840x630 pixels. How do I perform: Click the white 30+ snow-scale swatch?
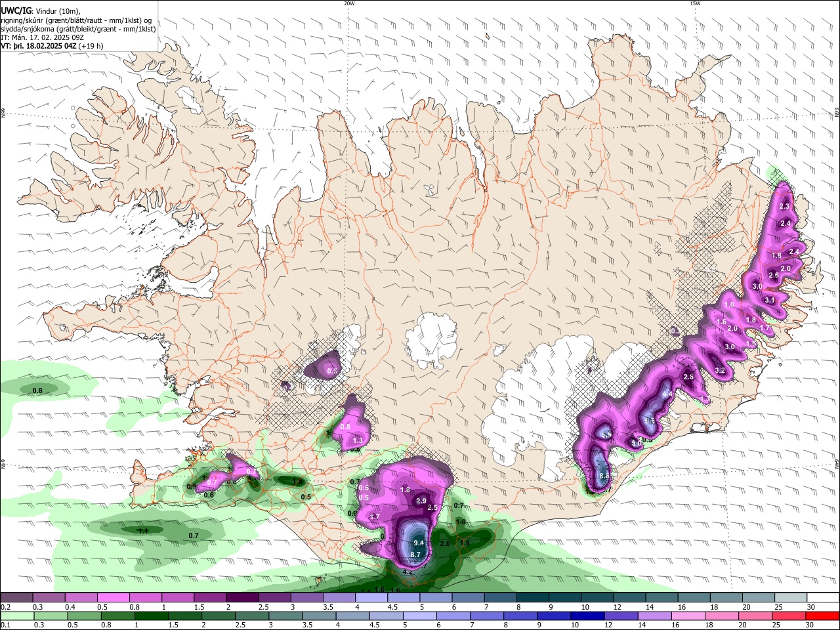coord(824,597)
